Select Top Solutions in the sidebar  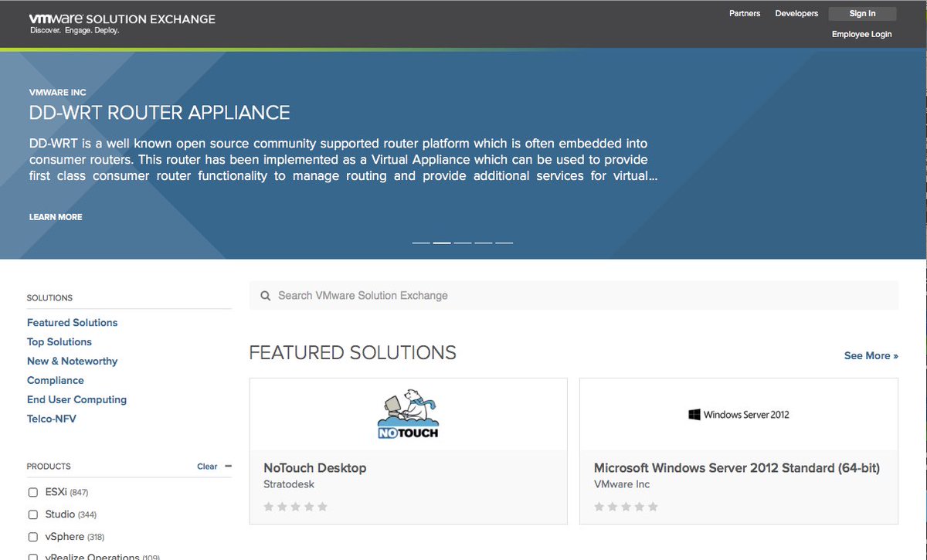[x=59, y=342]
